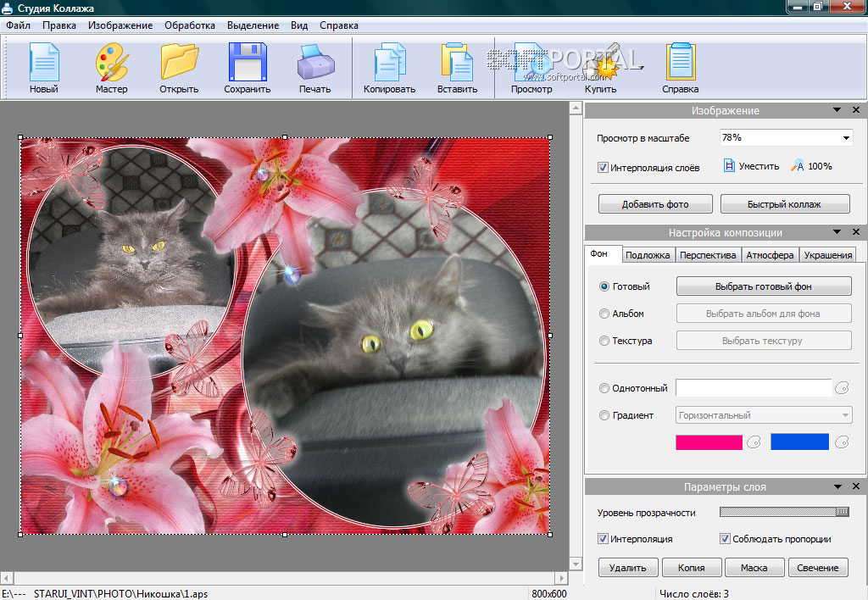Switch to the Атмосфера tab
This screenshot has height=600, width=868.
(x=770, y=255)
